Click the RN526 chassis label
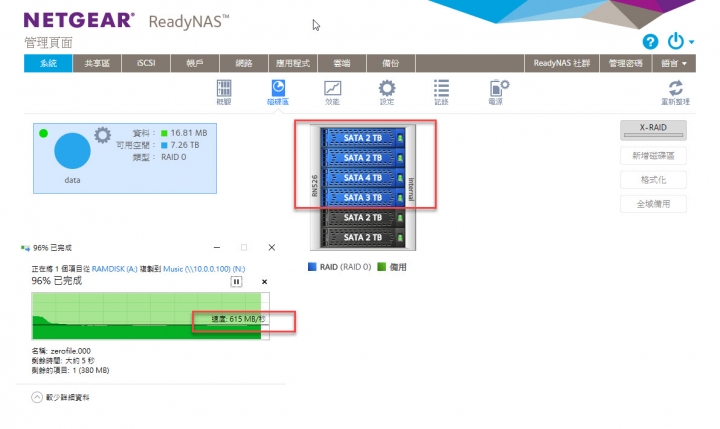This screenshot has width=720, height=429. (x=315, y=186)
